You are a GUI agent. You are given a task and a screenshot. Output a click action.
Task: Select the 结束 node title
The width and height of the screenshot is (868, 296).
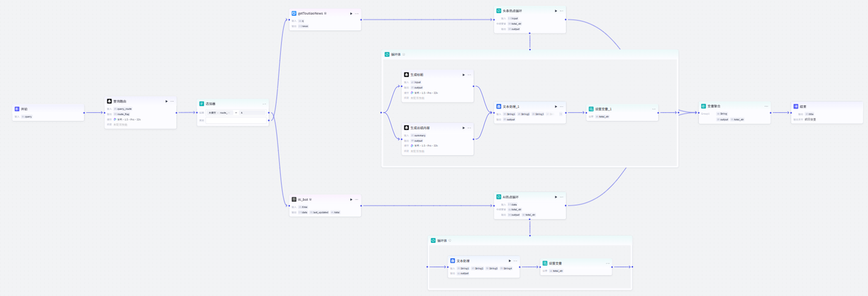[803, 107]
